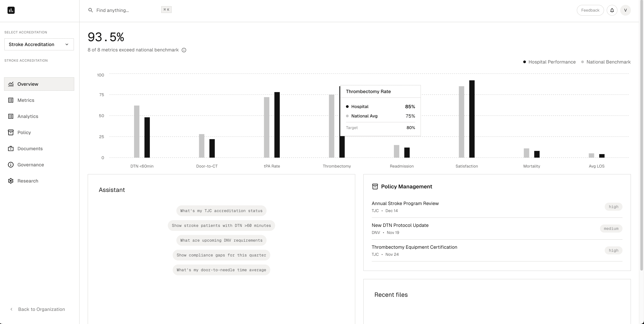The image size is (644, 324).
Task: Open the Stroke Accreditation dropdown
Action: point(39,44)
